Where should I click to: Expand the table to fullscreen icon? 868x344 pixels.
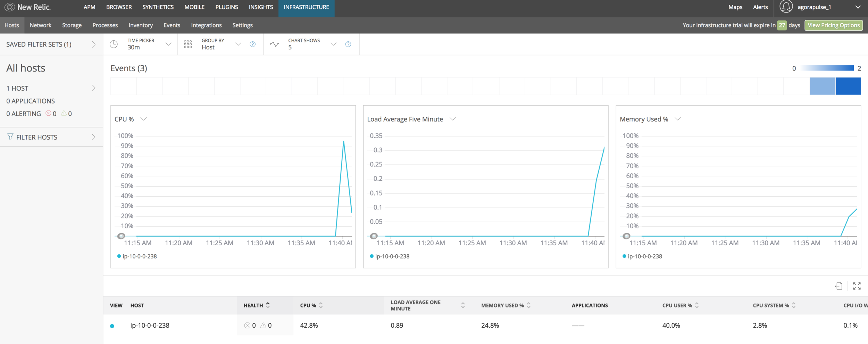click(857, 286)
